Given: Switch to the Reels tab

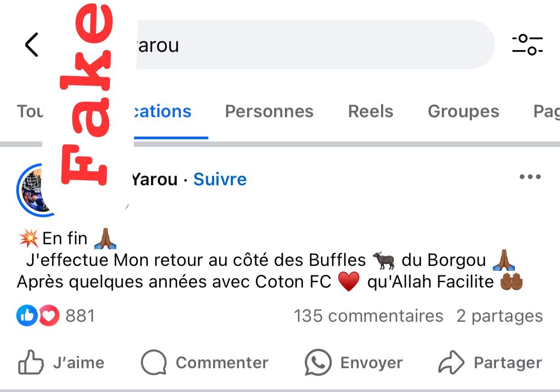Looking at the screenshot, I should point(371,111).
